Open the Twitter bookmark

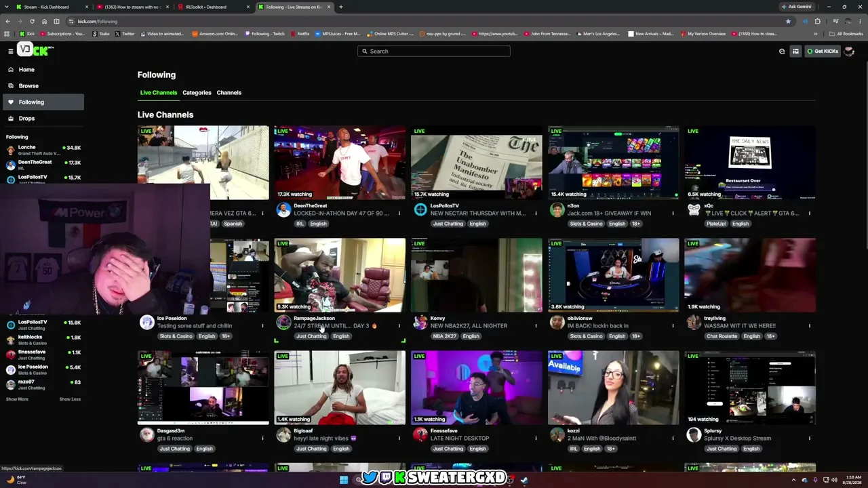(x=125, y=34)
